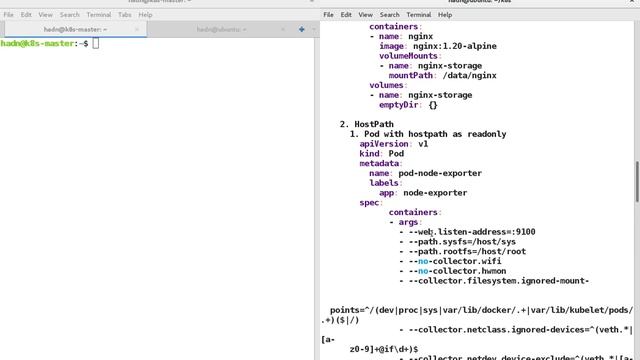Add a new terminal tab with plus icon
Viewport: 640px width, 360px height.
[302, 29]
